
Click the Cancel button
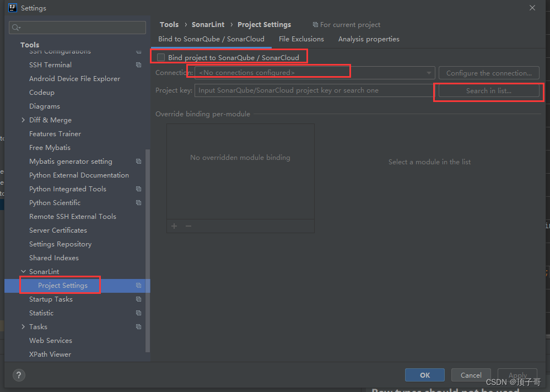(x=471, y=375)
